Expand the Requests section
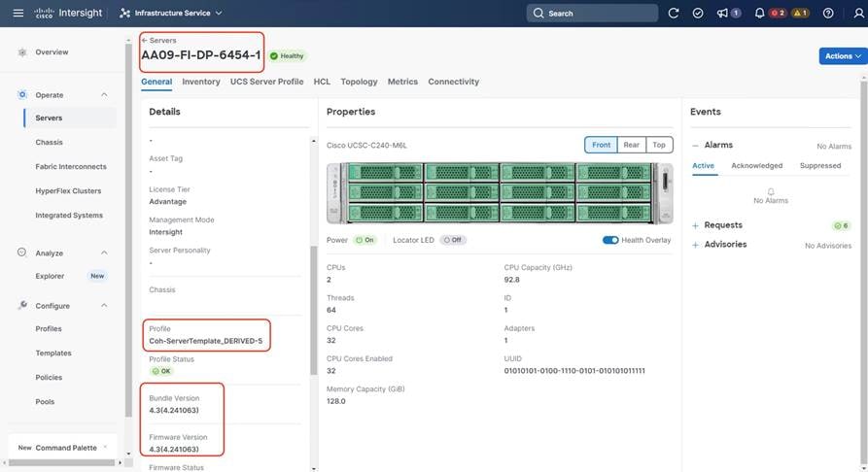This screenshot has width=868, height=472. (x=695, y=225)
